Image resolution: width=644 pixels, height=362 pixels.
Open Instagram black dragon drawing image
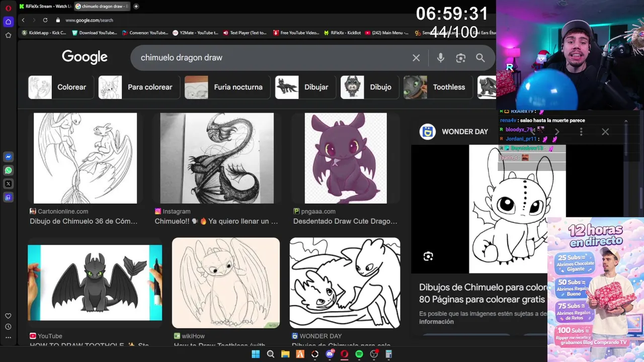coord(217,158)
